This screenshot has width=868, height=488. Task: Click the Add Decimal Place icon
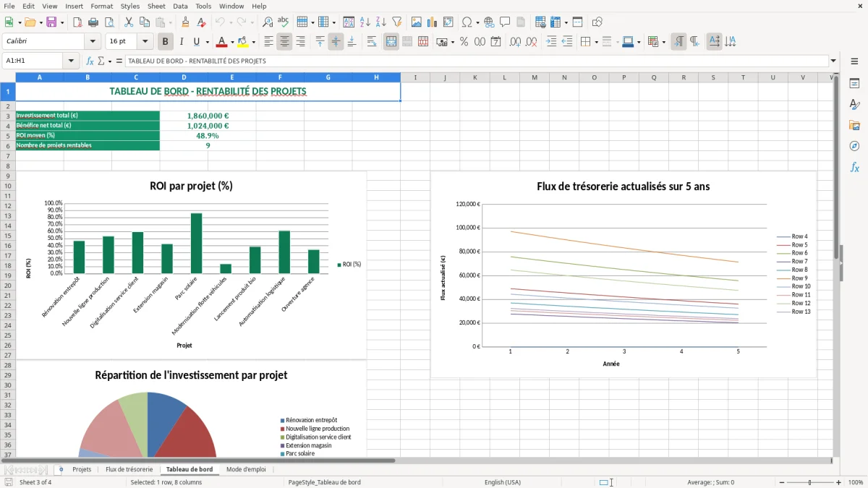[516, 42]
